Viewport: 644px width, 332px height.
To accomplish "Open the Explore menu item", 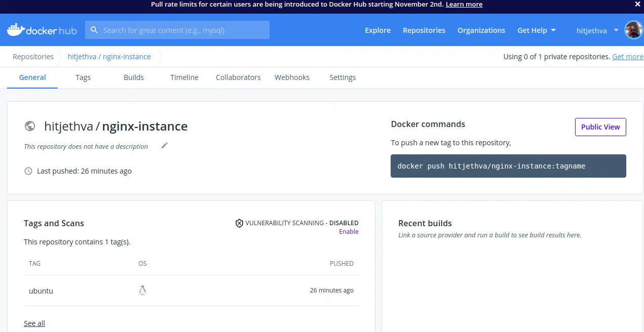I will 377,30.
